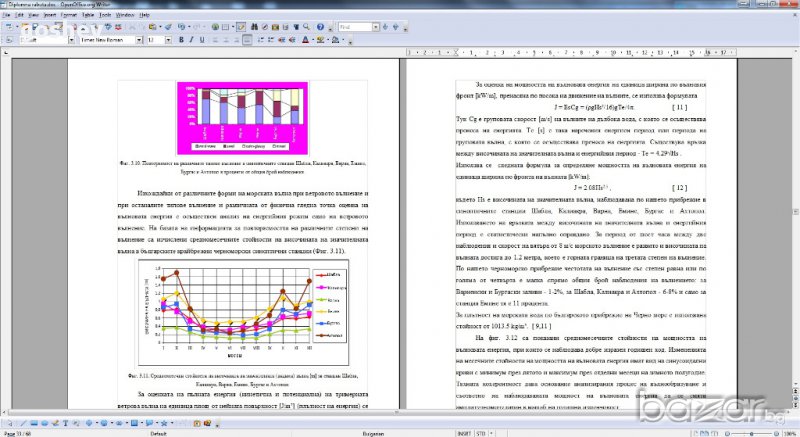
Task: Open the Format menu
Action: point(68,15)
